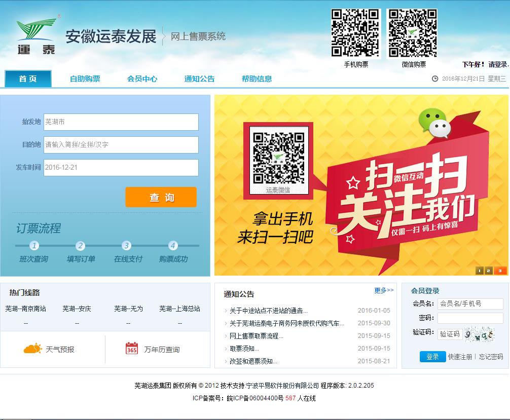Viewport: 510px width, 420px height.
Task: Select banner slide 3 indicator
Action: (500, 271)
